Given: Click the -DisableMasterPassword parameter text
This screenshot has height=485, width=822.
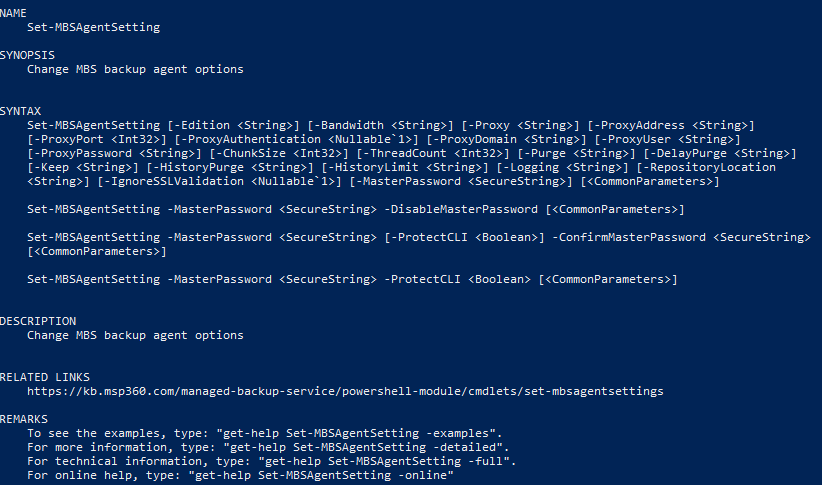Looking at the screenshot, I should coord(461,209).
